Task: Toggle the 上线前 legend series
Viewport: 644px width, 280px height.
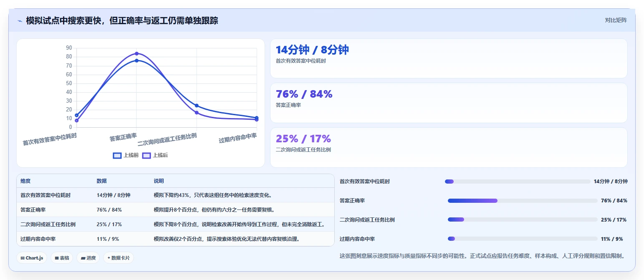Action: point(126,155)
